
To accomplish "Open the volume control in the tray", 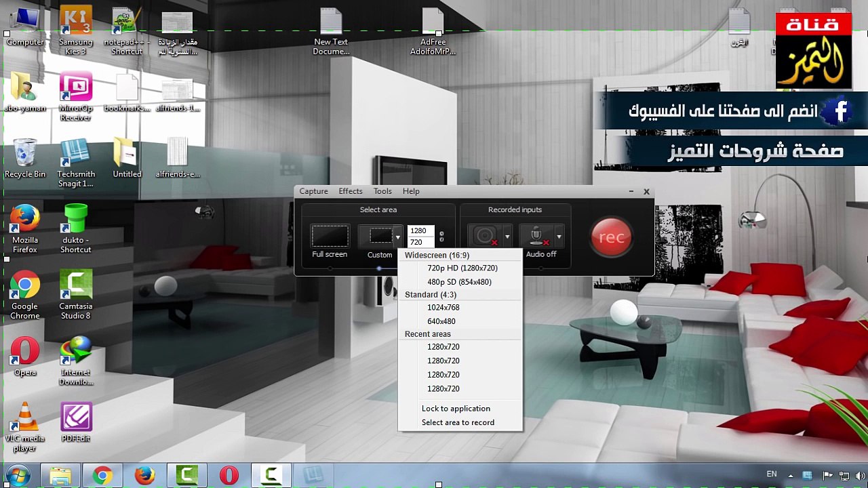I will (x=859, y=476).
